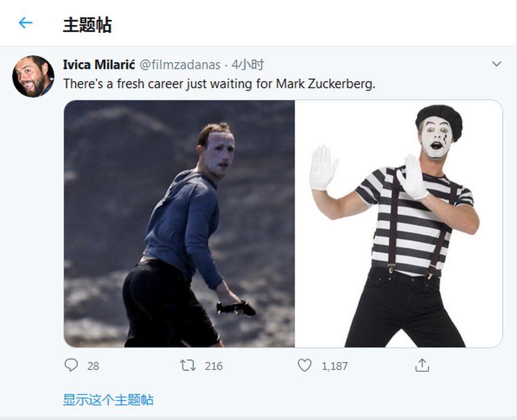
Task: Visit the @filmzadanas handle
Action: click(180, 64)
